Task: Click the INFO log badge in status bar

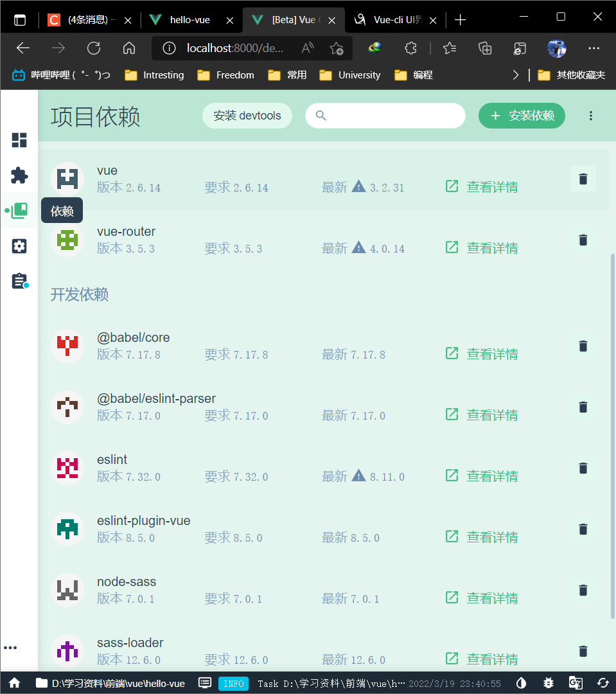Action: click(234, 683)
